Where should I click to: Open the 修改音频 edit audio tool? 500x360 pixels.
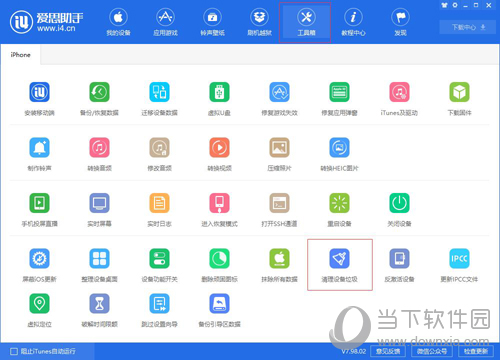pos(159,154)
